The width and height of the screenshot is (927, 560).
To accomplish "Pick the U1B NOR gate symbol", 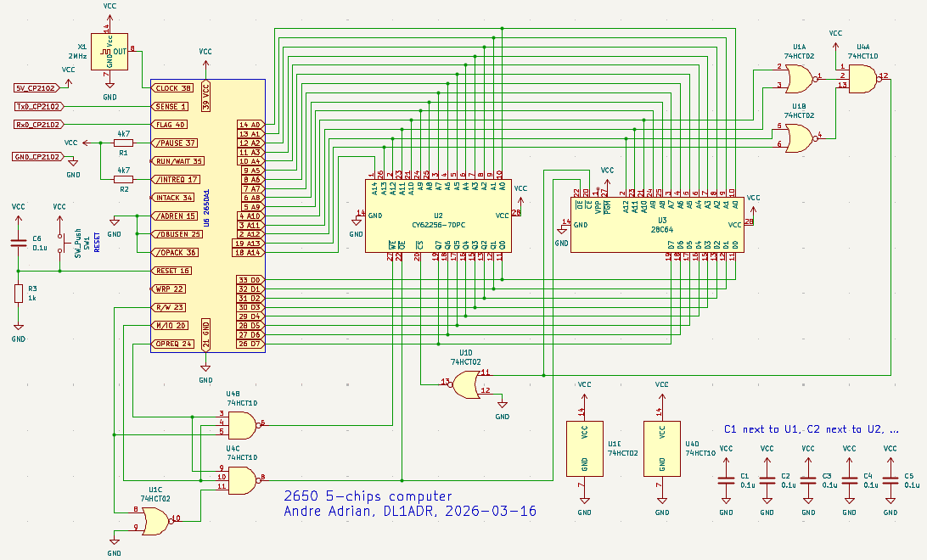I will click(x=799, y=137).
